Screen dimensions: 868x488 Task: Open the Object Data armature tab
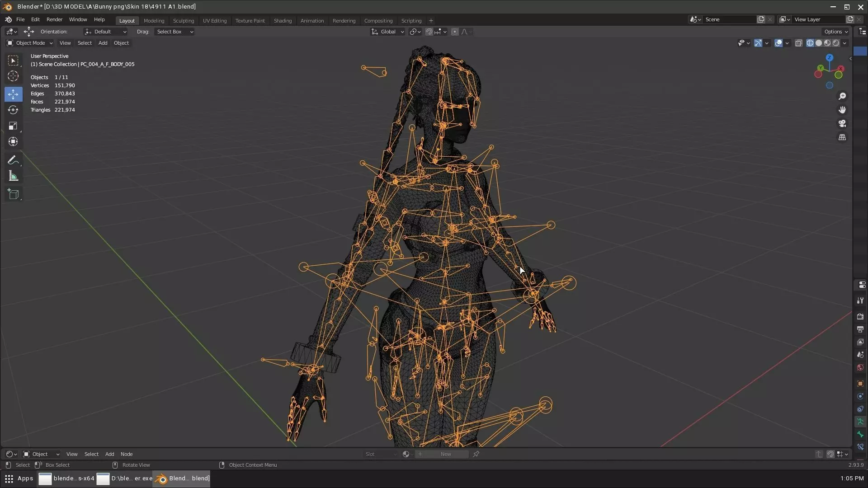[860, 422]
